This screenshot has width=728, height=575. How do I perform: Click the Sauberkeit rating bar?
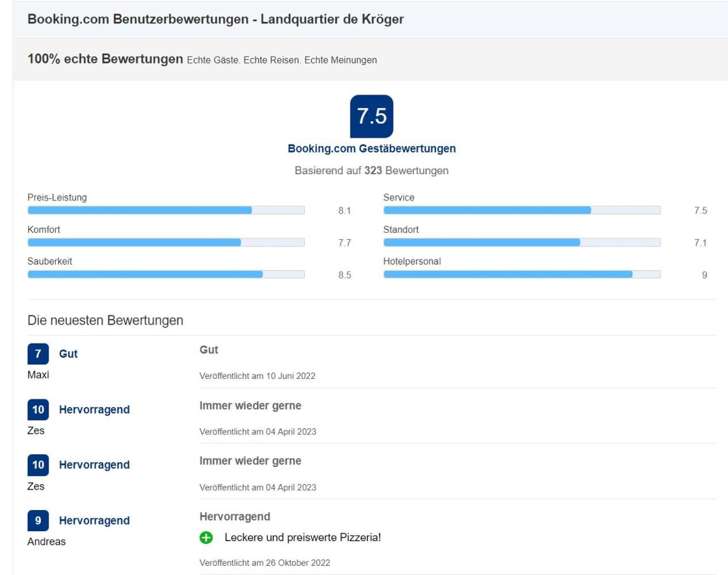point(166,274)
